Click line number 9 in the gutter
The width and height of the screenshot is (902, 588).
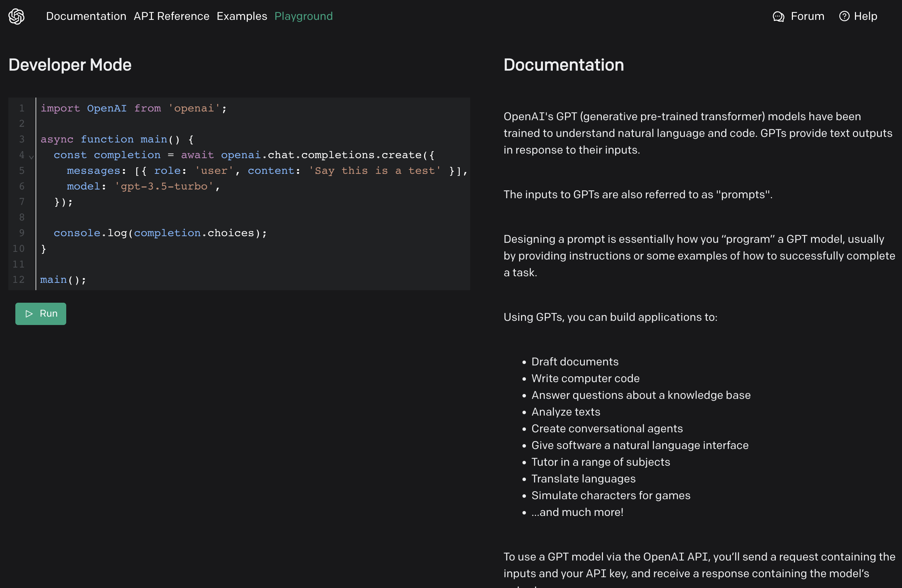22,233
